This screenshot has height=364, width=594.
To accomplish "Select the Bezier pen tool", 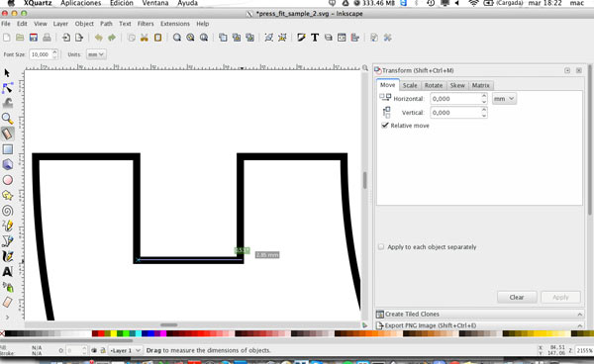I will pyautogui.click(x=8, y=241).
